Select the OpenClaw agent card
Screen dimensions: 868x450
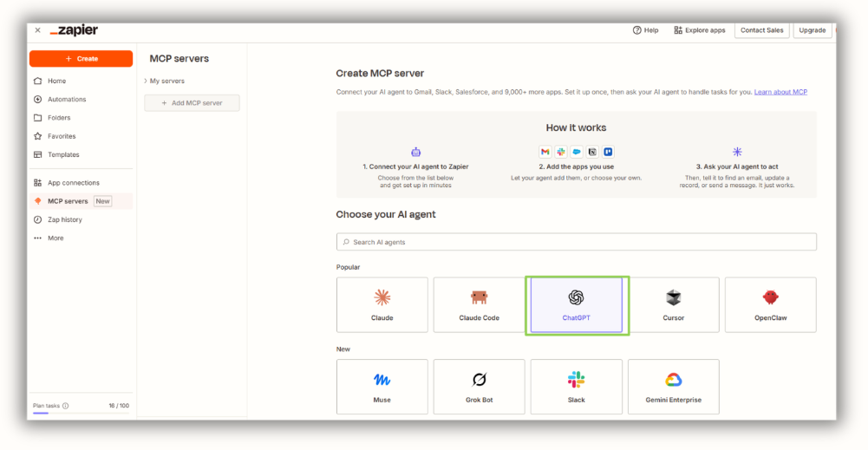tap(771, 305)
